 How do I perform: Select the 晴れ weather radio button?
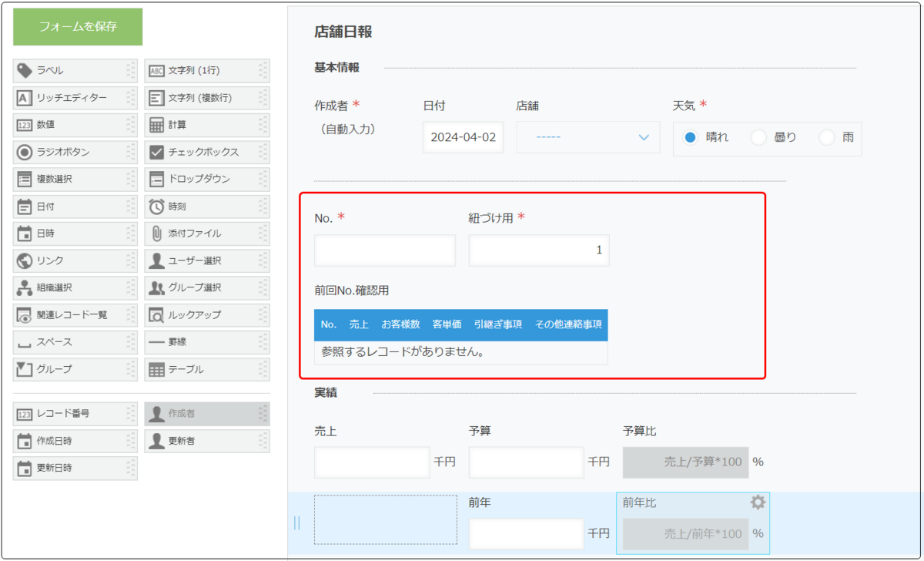pos(690,138)
